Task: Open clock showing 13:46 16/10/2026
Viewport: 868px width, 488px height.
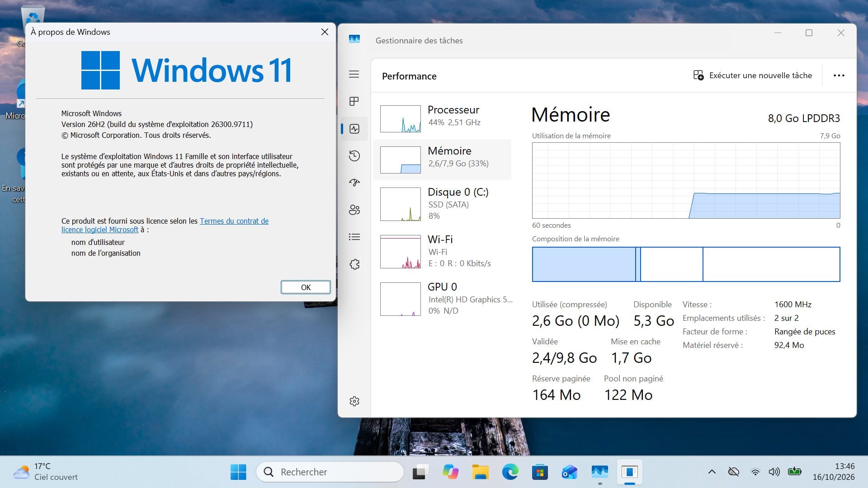Action: tap(834, 472)
